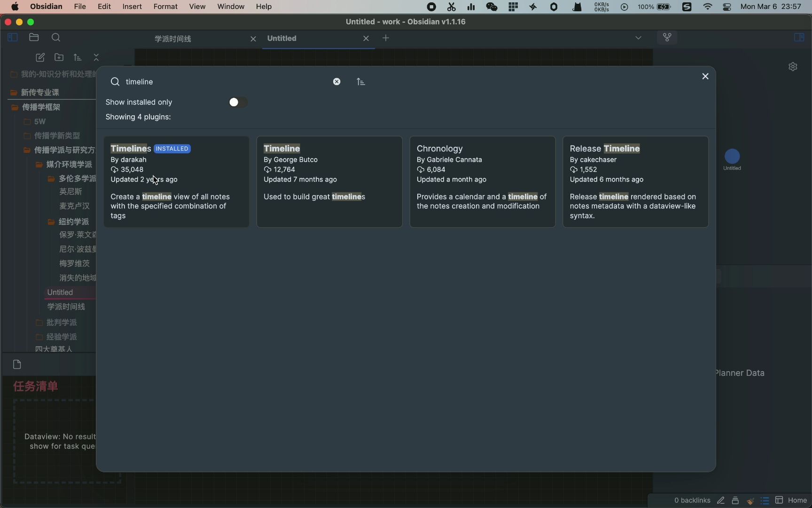Viewport: 812px width, 508px height.
Task: Toggle Show installed only switch
Action: [238, 102]
